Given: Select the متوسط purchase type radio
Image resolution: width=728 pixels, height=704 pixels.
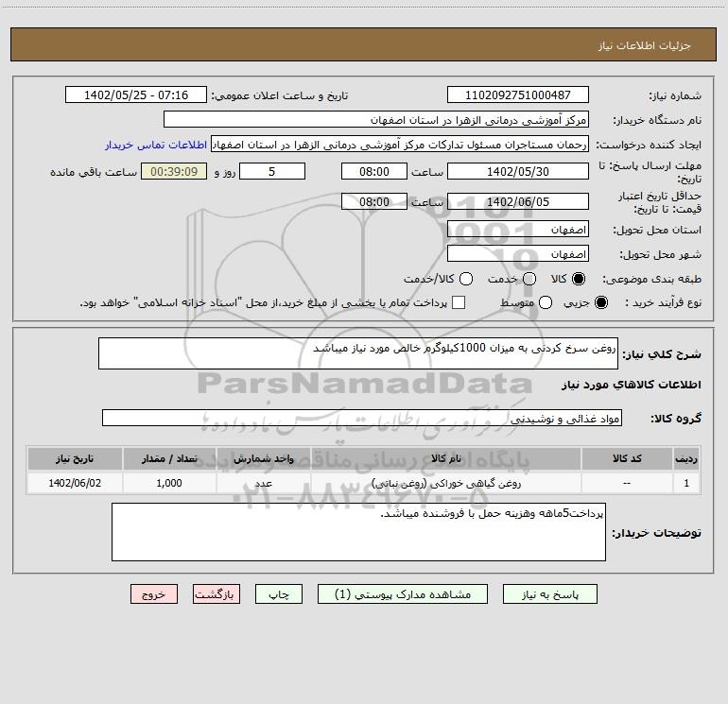Looking at the screenshot, I should pyautogui.click(x=546, y=302).
